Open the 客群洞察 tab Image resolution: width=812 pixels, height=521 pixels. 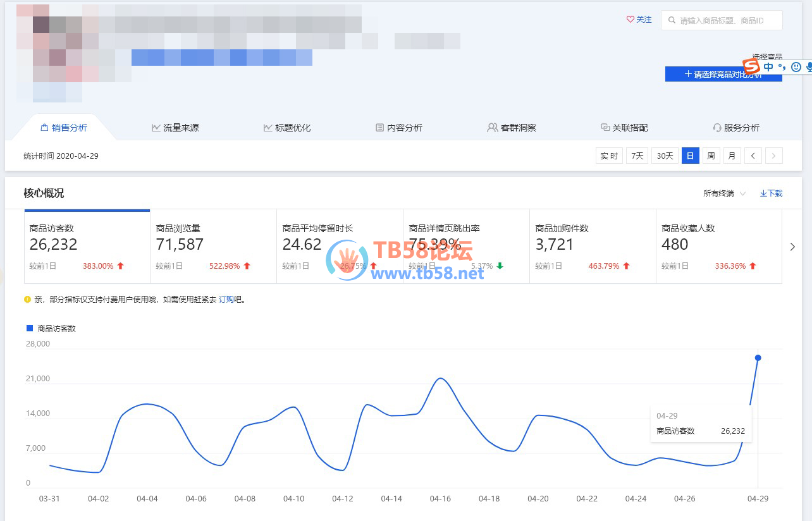(512, 128)
